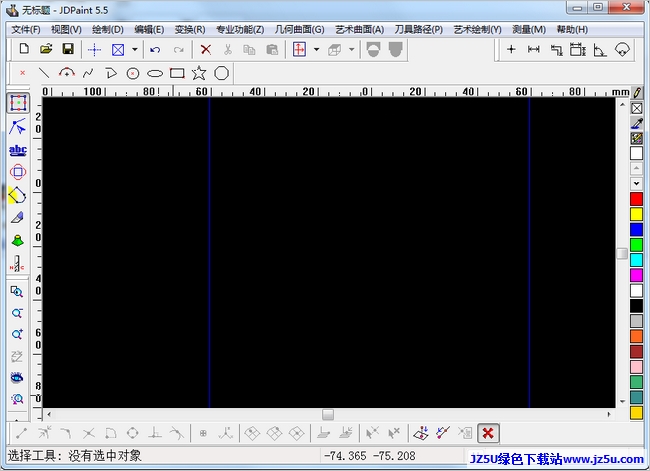Open the 专业功能(Z) menu
650x471 pixels.
[x=240, y=30]
